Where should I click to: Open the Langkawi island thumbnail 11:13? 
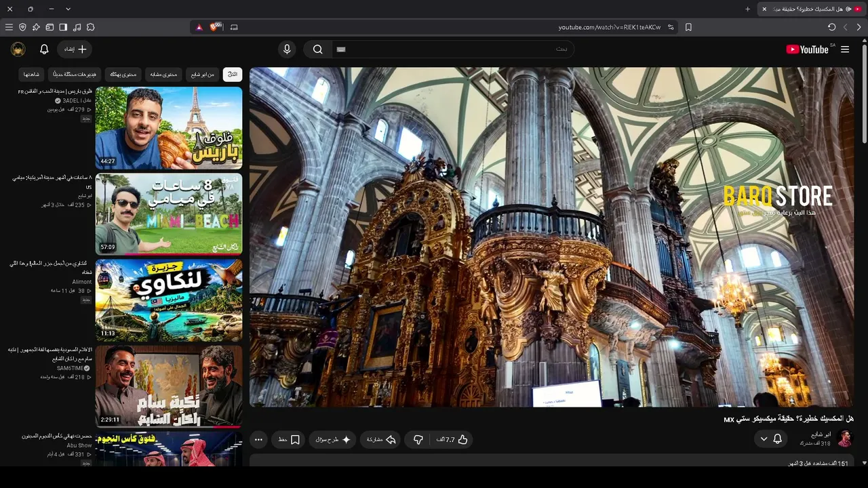click(169, 300)
